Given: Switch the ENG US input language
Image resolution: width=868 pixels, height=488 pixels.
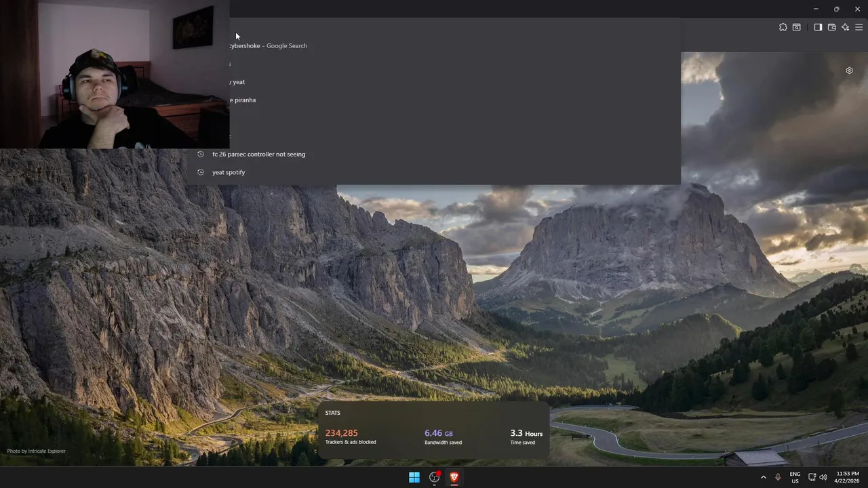Looking at the screenshot, I should pyautogui.click(x=795, y=477).
